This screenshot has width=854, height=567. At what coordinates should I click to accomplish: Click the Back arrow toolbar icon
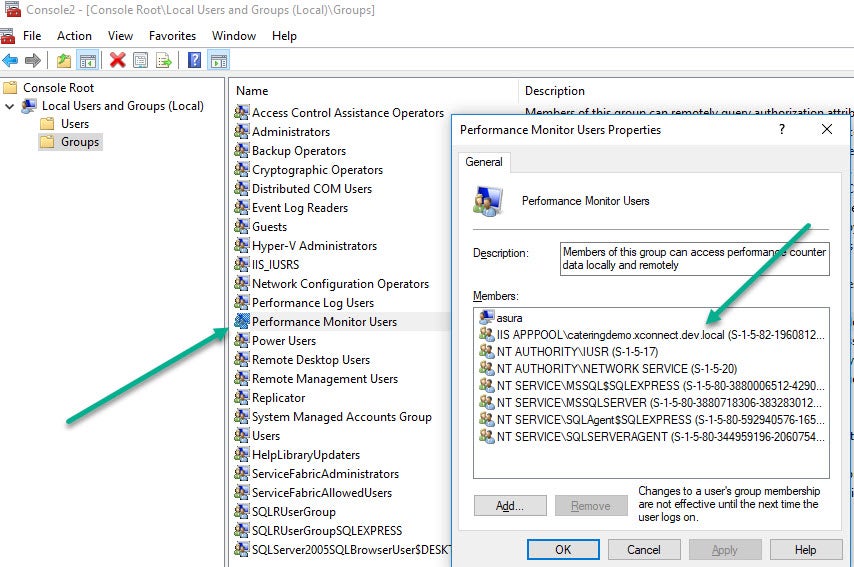pyautogui.click(x=10, y=60)
